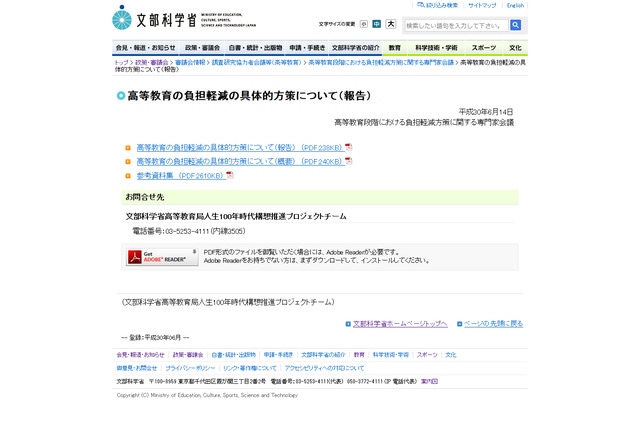This screenshot has width=640, height=426.
Task: Click the PDF icon beside 参考資料集
Action: click(x=230, y=175)
